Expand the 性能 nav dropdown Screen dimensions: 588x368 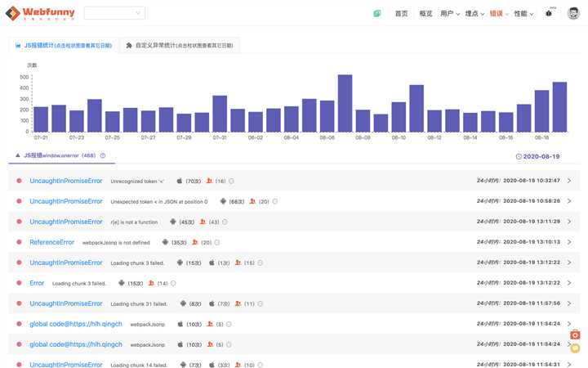[523, 14]
